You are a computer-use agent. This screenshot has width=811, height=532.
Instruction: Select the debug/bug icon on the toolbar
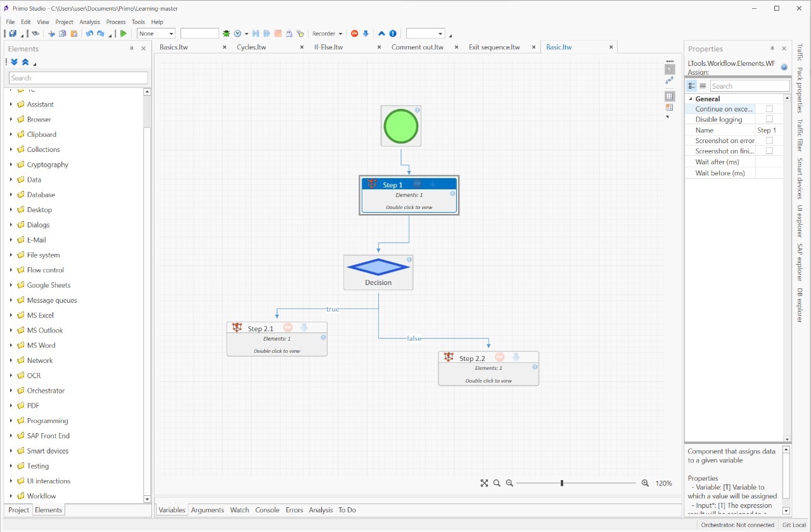(227, 34)
